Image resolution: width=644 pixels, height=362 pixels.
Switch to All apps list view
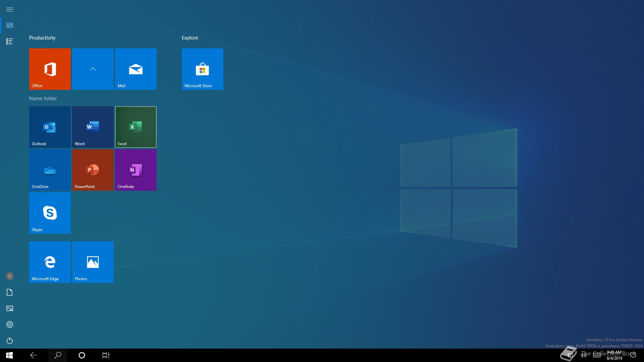pyautogui.click(x=10, y=42)
